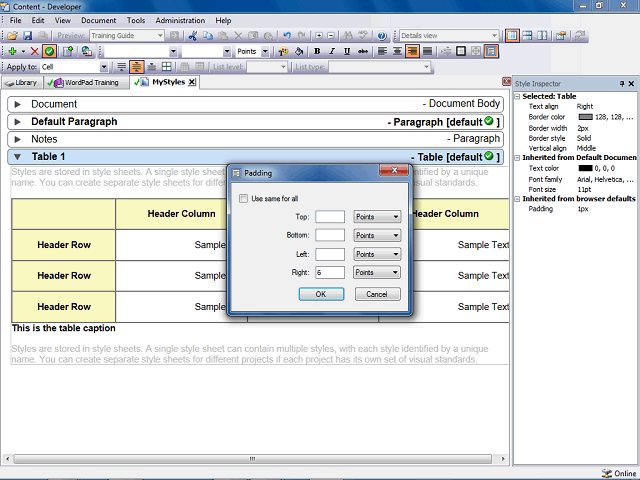Image resolution: width=640 pixels, height=480 pixels.
Task: Open Help with the blue question mark
Action: [x=382, y=36]
